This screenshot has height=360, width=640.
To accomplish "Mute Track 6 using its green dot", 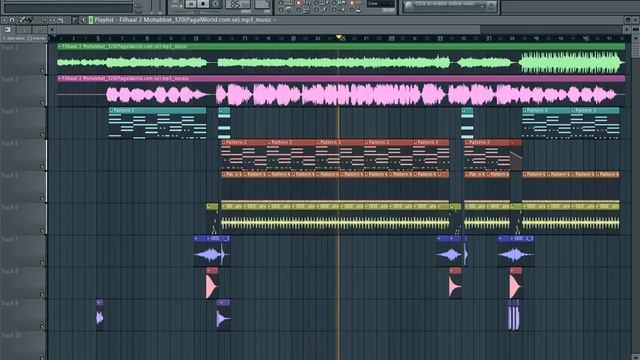I will pyautogui.click(x=42, y=230).
